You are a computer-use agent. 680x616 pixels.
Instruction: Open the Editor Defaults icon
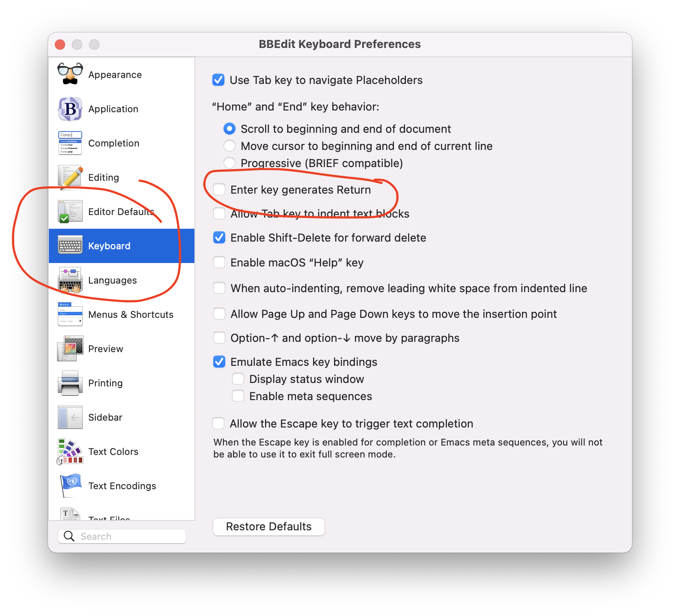click(70, 212)
